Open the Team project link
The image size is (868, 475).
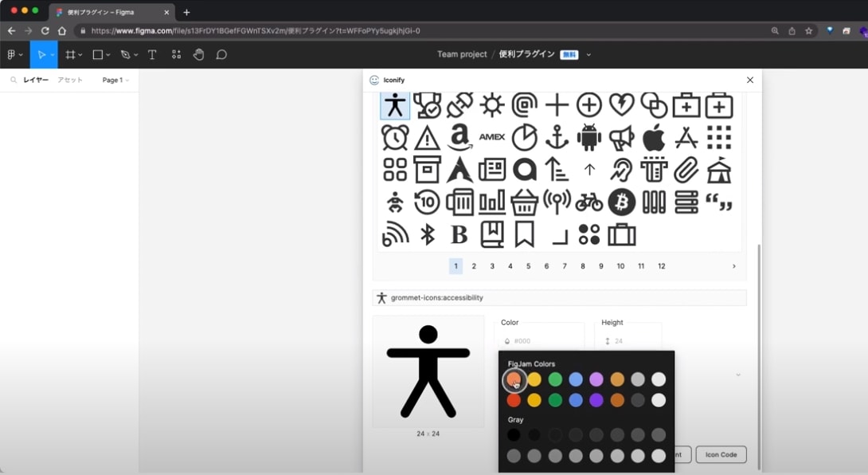pyautogui.click(x=462, y=54)
